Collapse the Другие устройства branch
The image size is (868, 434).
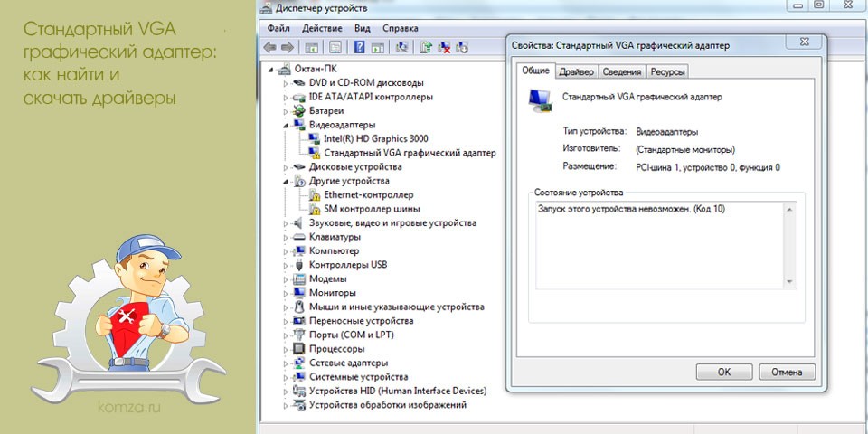287,181
